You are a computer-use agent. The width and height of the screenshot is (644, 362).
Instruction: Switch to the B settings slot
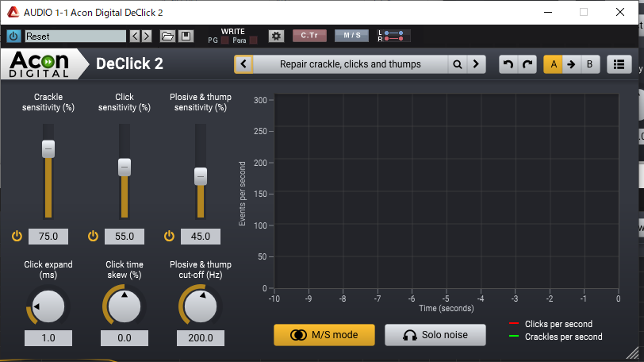click(x=589, y=64)
